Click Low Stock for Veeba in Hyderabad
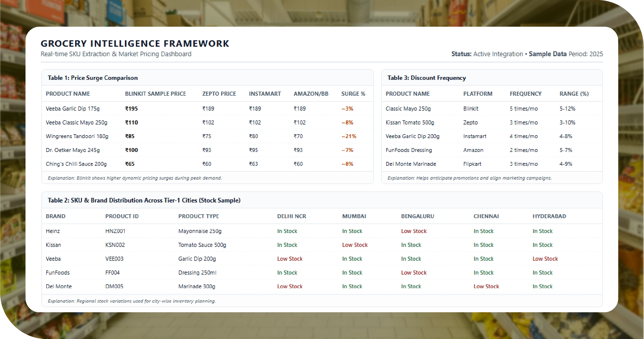Image resolution: width=644 pixels, height=339 pixels. [x=545, y=259]
